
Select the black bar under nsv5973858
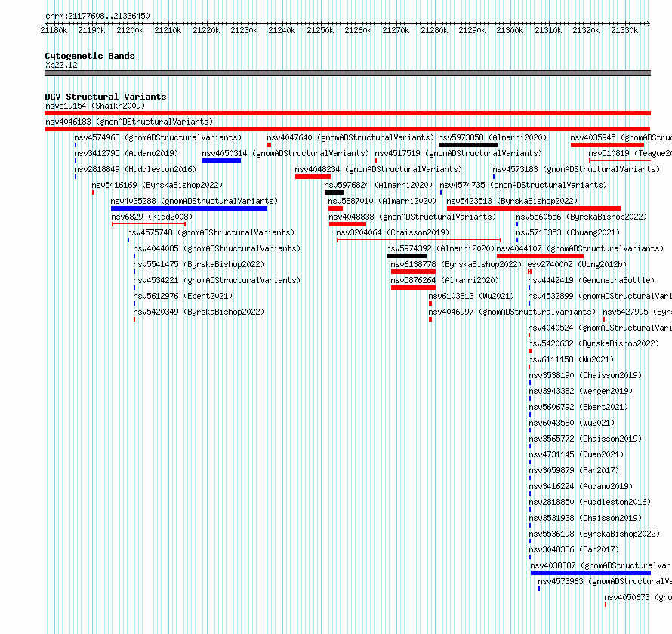[468, 145]
